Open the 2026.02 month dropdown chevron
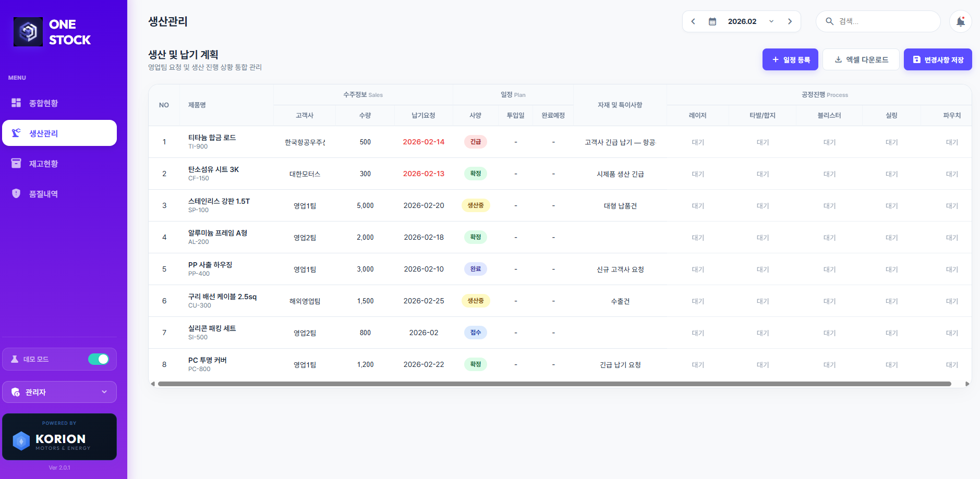 pos(771,21)
